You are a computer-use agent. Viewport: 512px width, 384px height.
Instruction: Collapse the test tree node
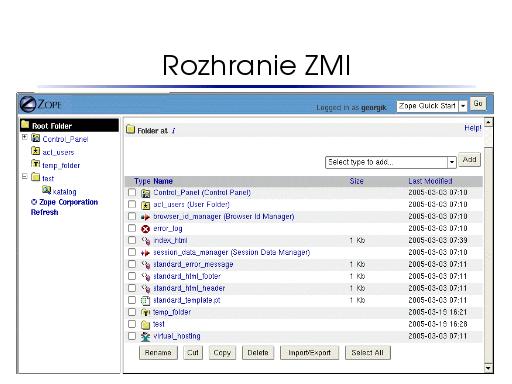click(x=24, y=176)
